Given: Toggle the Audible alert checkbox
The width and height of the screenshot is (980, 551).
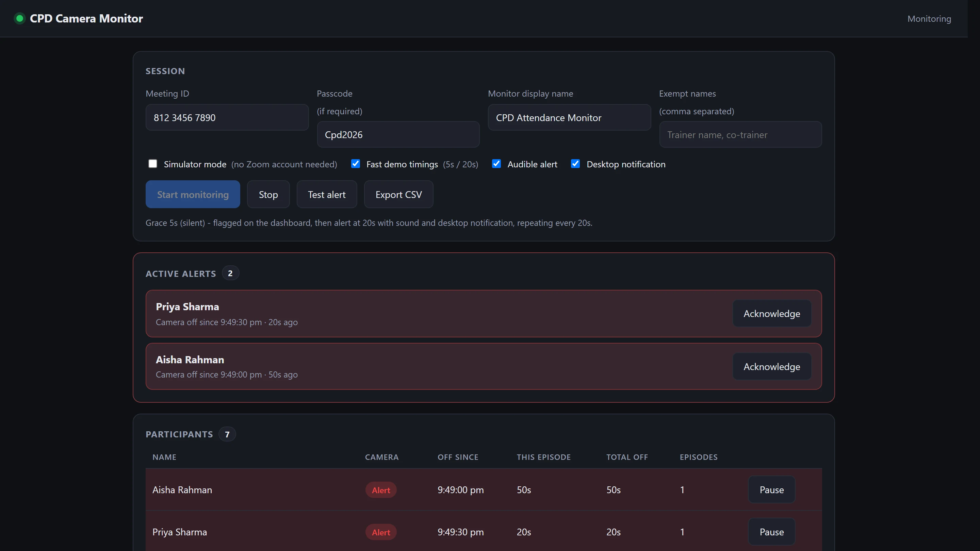Looking at the screenshot, I should [x=496, y=164].
